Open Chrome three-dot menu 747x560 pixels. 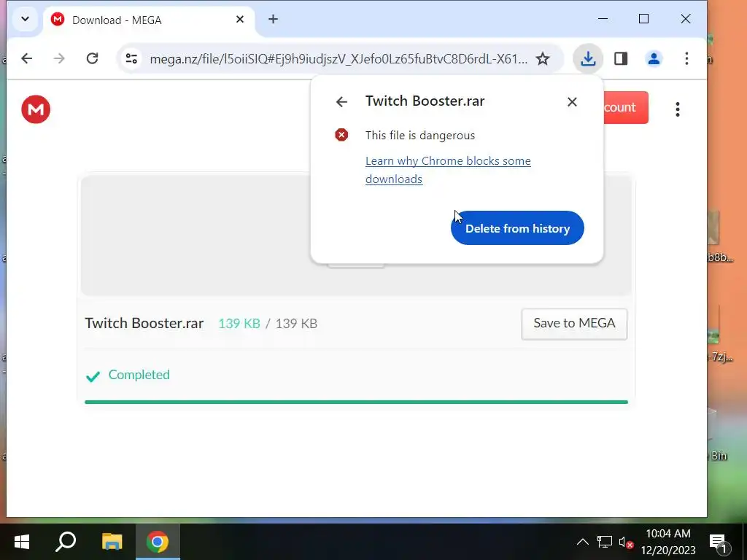click(686, 59)
